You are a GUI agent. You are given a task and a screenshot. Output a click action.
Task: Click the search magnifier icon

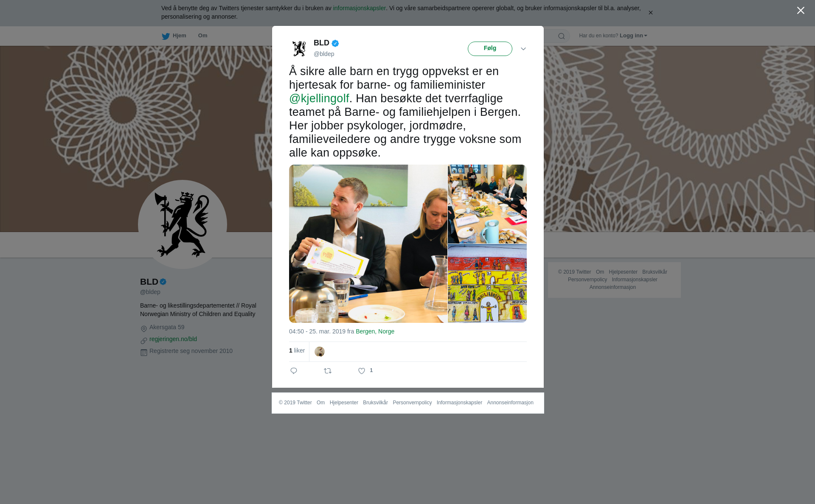562,36
